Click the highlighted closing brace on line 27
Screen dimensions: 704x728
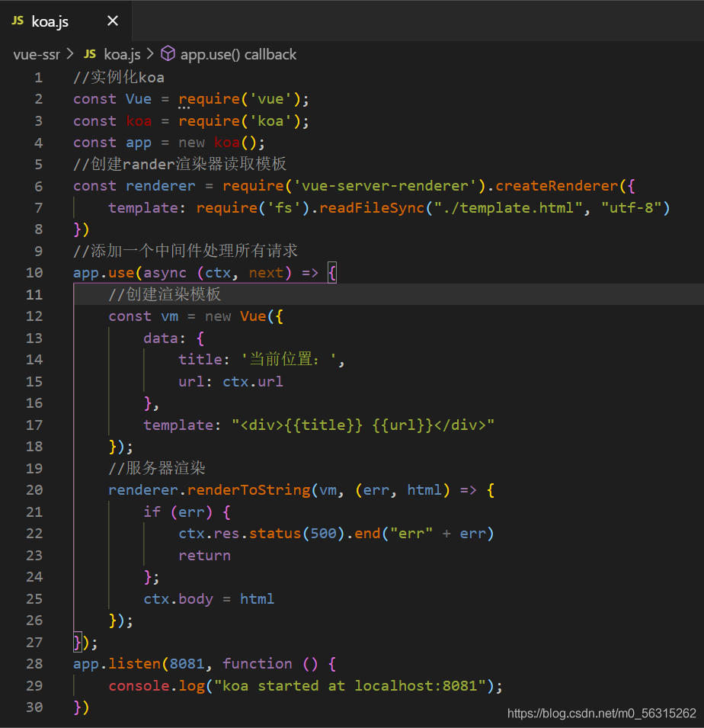pyautogui.click(x=78, y=643)
